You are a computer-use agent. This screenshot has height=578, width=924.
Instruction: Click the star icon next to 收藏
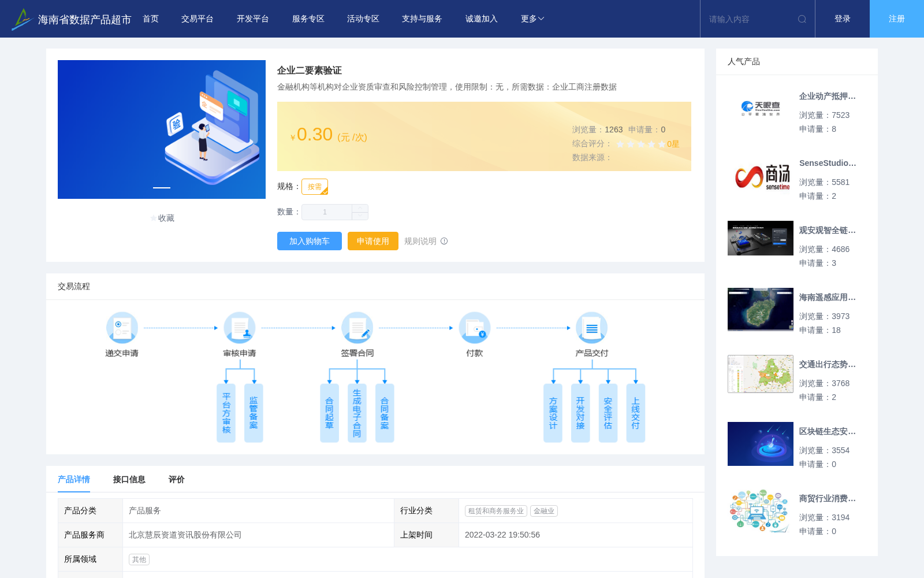pos(154,218)
